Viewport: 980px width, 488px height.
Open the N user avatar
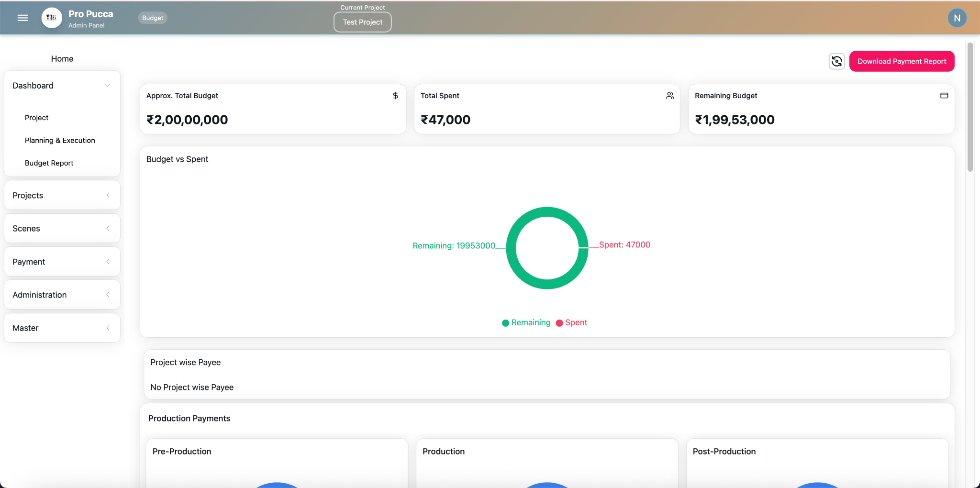[x=957, y=18]
